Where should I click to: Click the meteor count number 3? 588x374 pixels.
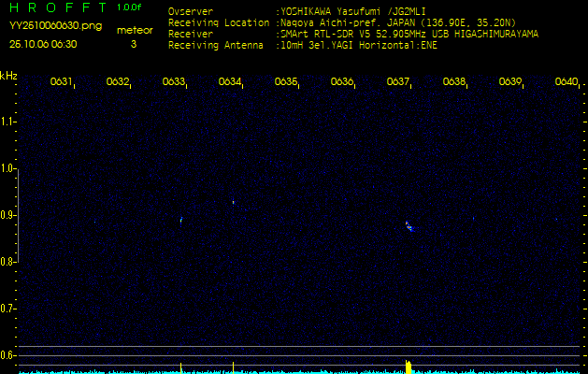pyautogui.click(x=133, y=44)
